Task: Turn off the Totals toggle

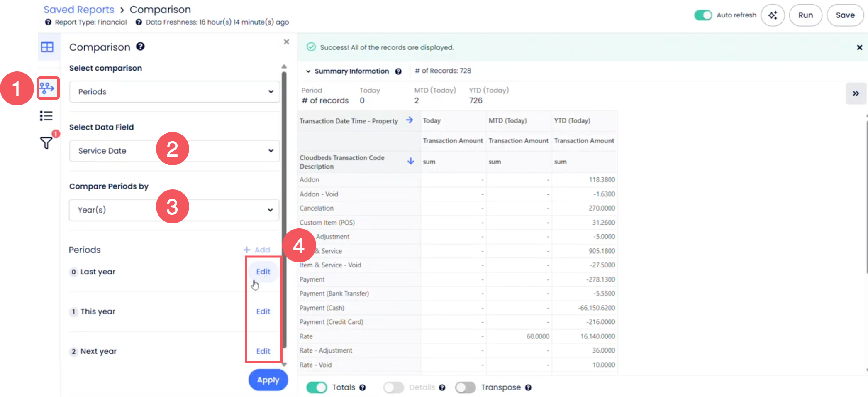Action: [317, 387]
